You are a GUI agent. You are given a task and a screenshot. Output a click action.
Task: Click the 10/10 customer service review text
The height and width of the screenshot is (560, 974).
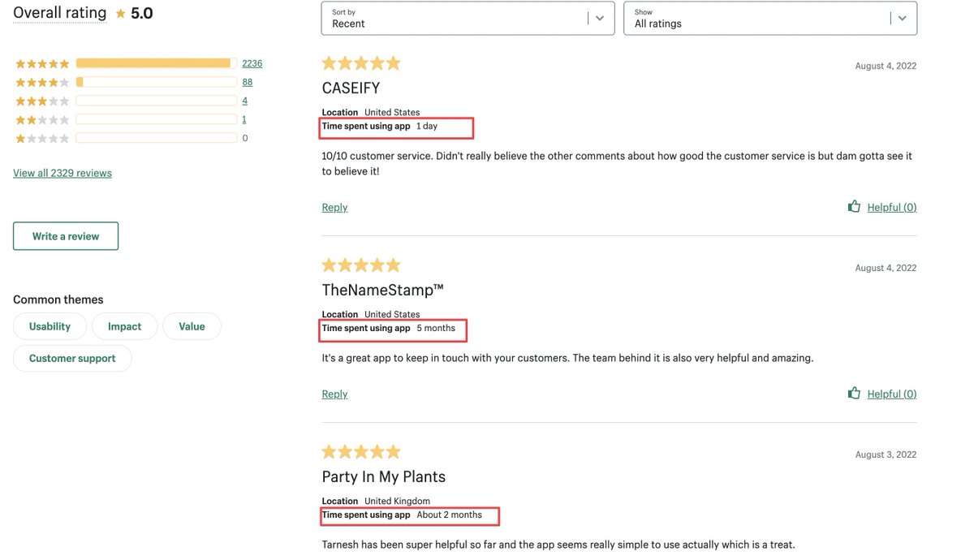click(x=617, y=163)
